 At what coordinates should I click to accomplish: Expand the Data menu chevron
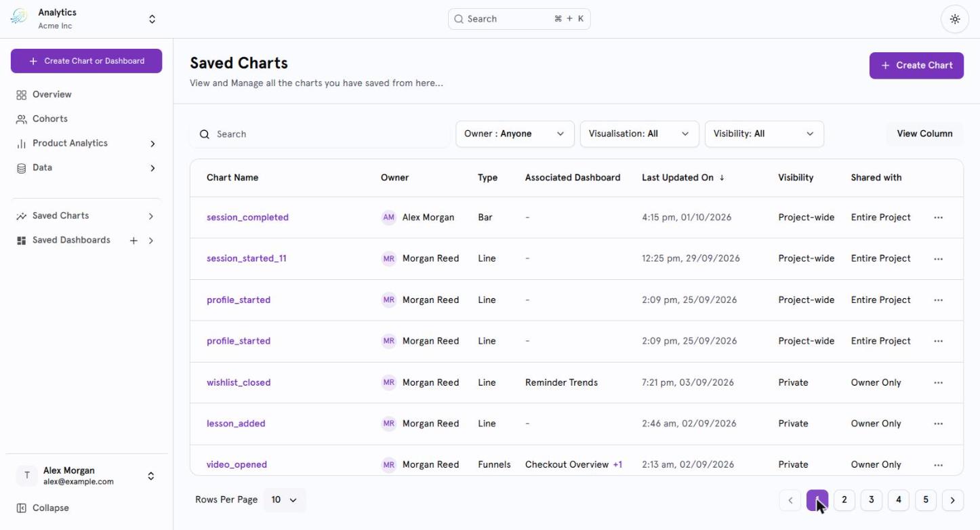(x=152, y=168)
